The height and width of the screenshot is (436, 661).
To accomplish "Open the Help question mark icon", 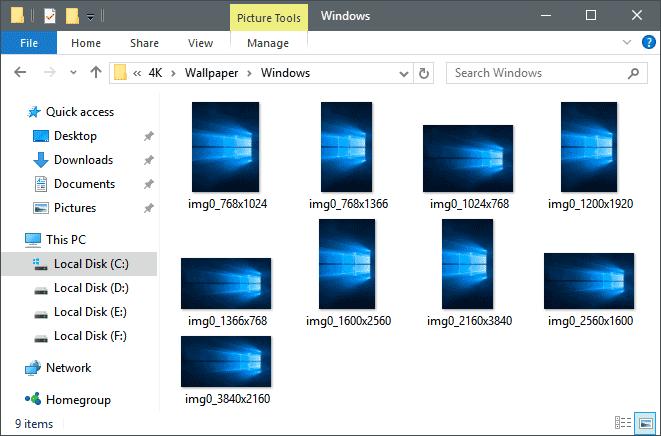I will click(648, 42).
